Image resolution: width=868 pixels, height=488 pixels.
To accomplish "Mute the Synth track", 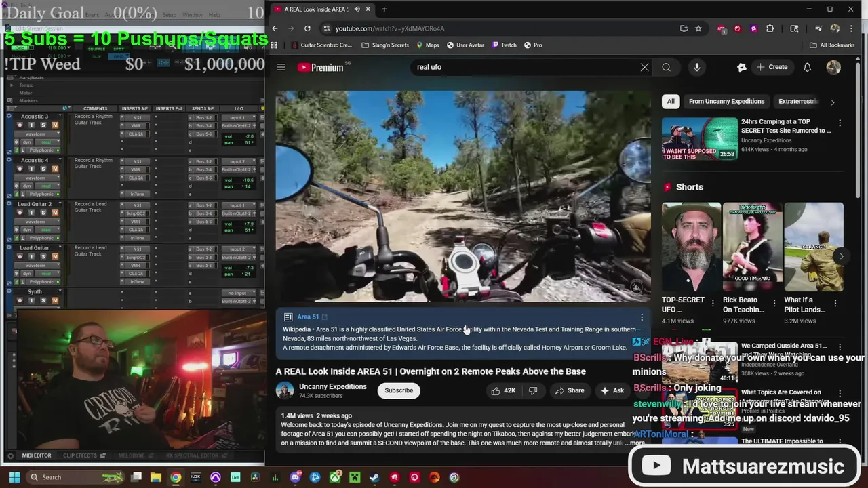I will pos(55,300).
